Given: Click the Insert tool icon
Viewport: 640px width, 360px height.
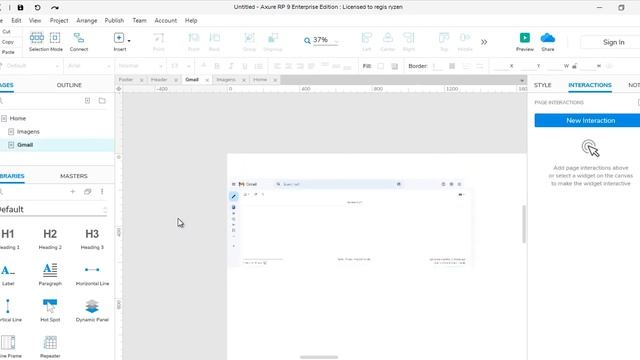Looking at the screenshot, I should click(119, 38).
